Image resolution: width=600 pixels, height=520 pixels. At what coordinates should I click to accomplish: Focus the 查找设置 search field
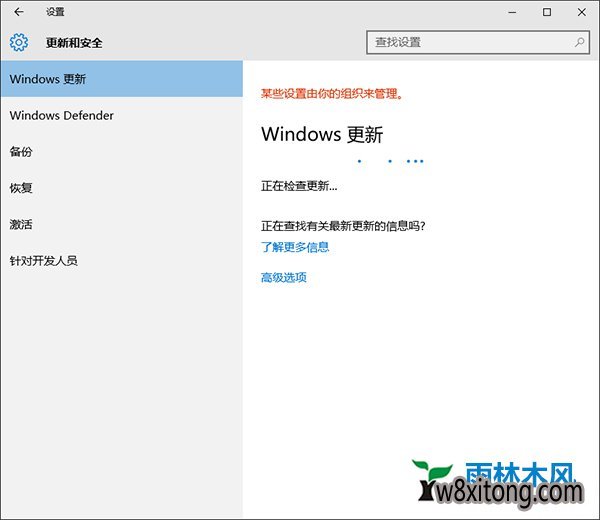pyautogui.click(x=470, y=43)
